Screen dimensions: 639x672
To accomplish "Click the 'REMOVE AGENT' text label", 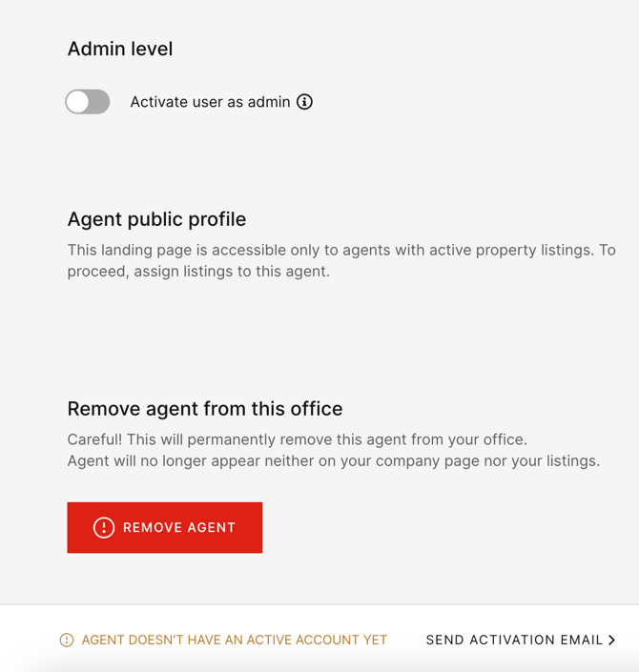I will [x=179, y=527].
